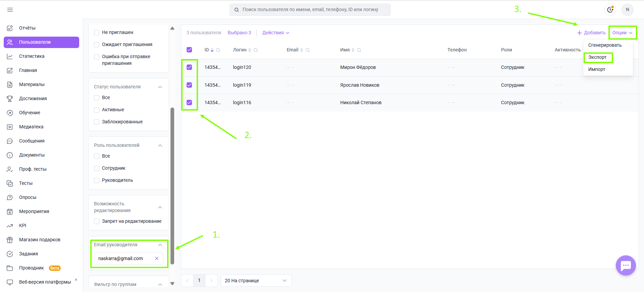Click the Мероприятия calendar icon
The height and width of the screenshot is (292, 644).
tap(10, 211)
